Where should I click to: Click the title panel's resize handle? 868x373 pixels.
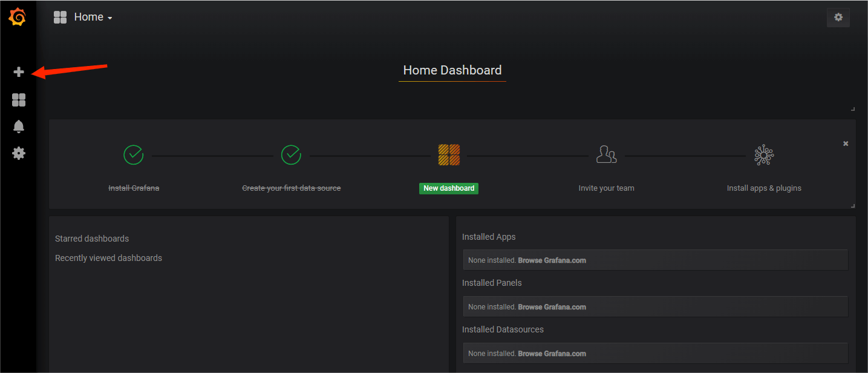[x=853, y=109]
